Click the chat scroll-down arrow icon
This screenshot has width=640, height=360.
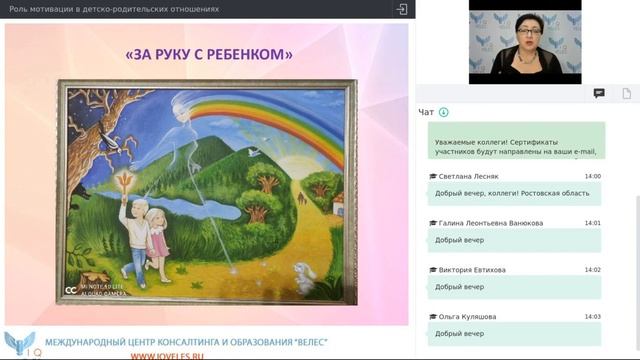tap(443, 112)
